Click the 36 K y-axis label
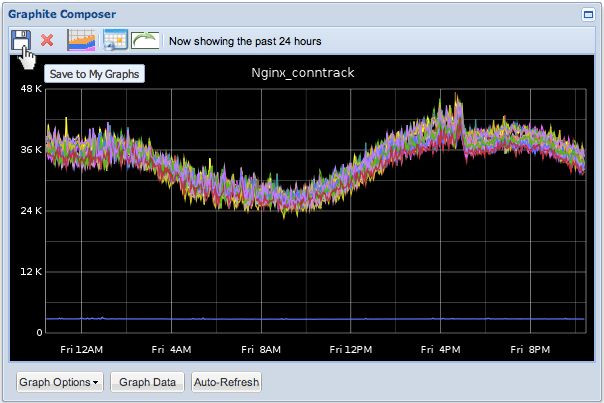Viewport: 604px width, 403px height. point(31,150)
